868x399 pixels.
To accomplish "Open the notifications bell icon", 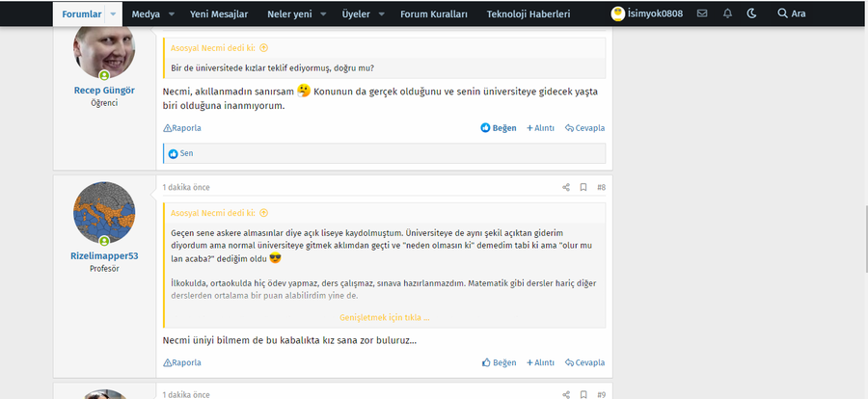I will pyautogui.click(x=726, y=14).
